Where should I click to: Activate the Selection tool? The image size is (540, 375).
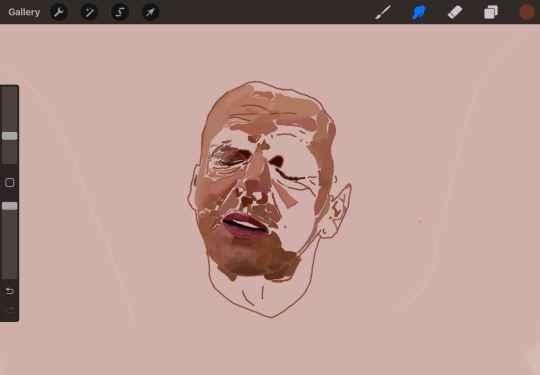pyautogui.click(x=120, y=12)
